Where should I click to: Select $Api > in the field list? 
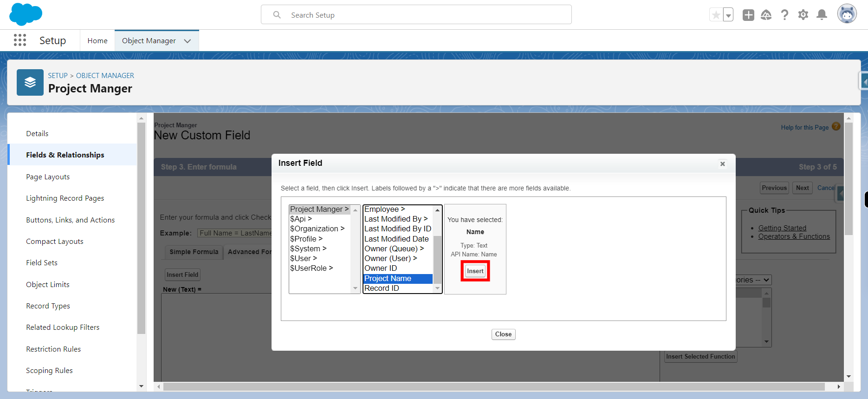point(320,219)
